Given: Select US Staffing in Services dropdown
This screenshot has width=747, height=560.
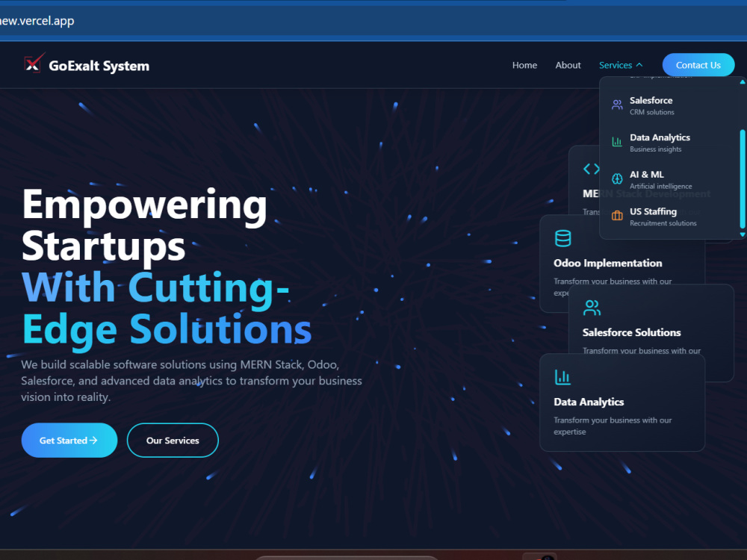Looking at the screenshot, I should pyautogui.click(x=669, y=217).
